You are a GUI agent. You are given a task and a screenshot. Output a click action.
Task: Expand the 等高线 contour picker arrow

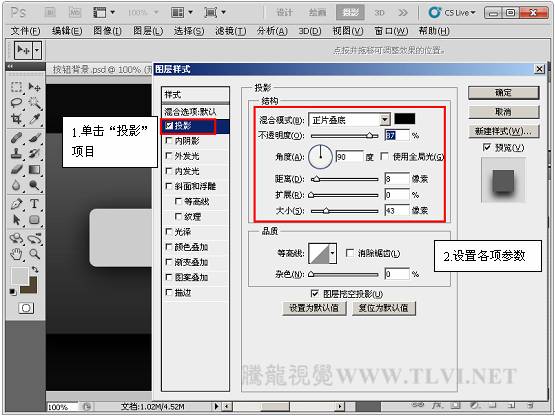click(x=332, y=253)
